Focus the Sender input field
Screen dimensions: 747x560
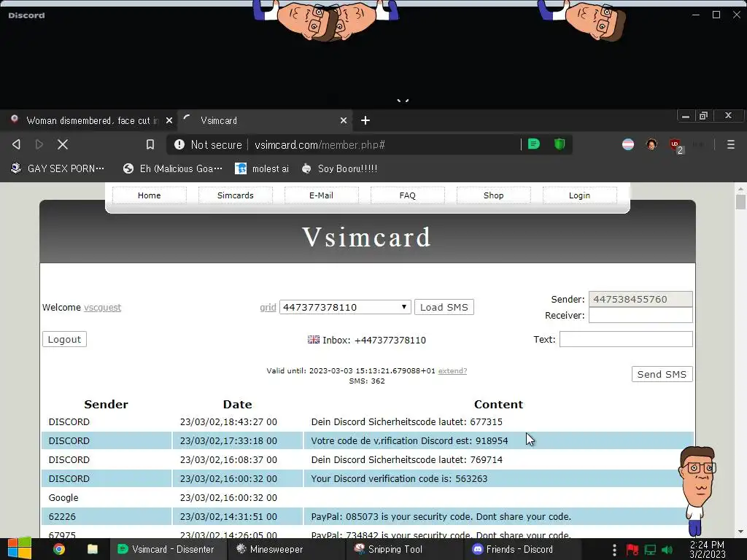click(x=640, y=299)
